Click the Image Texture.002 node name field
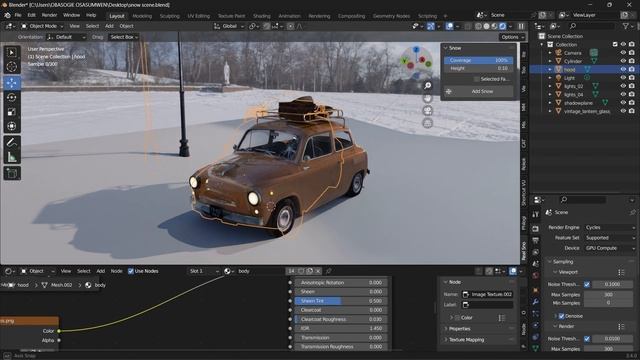This screenshot has width=640, height=360. click(x=488, y=294)
